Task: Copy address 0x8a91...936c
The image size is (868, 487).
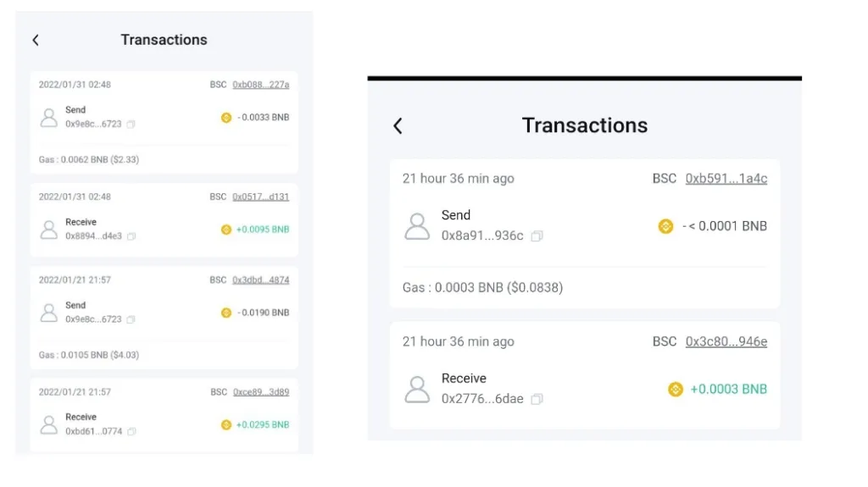Action: tap(537, 236)
